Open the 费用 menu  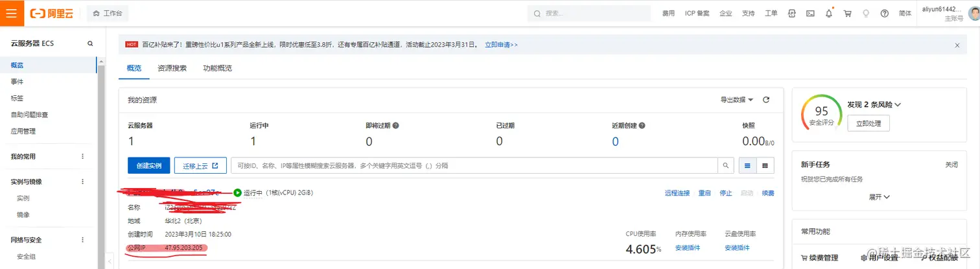668,13
